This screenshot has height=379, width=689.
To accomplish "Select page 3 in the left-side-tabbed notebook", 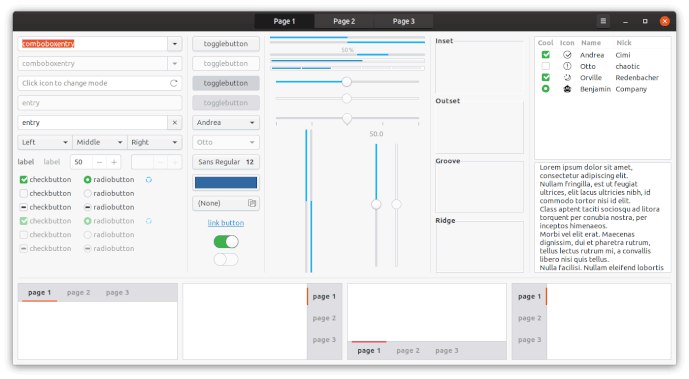I will 529,339.
